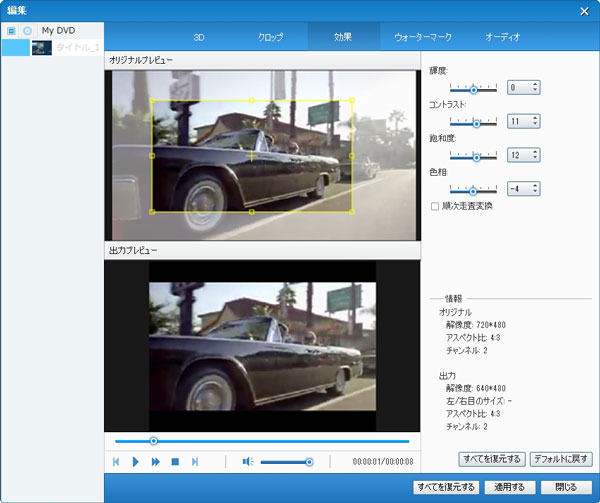Screen dimensions: 600x503
Task: Mute the volume speaker icon
Action: click(248, 461)
